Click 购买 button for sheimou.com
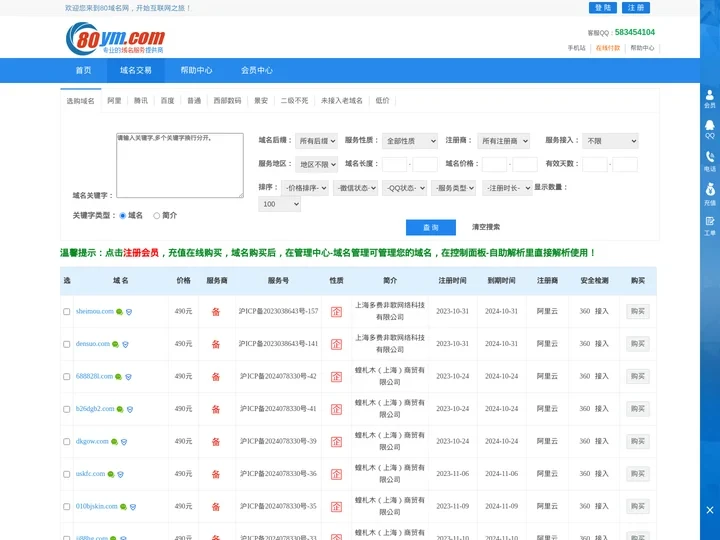The height and width of the screenshot is (540, 720). pyautogui.click(x=638, y=311)
